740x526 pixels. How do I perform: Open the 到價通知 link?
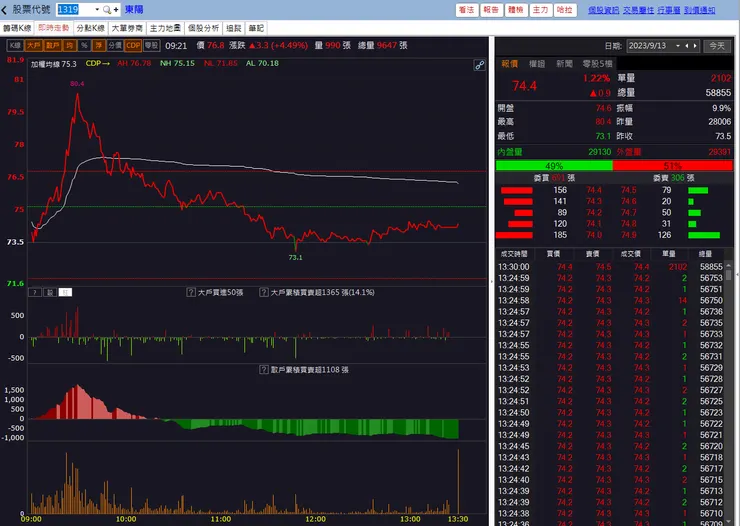pyautogui.click(x=699, y=10)
